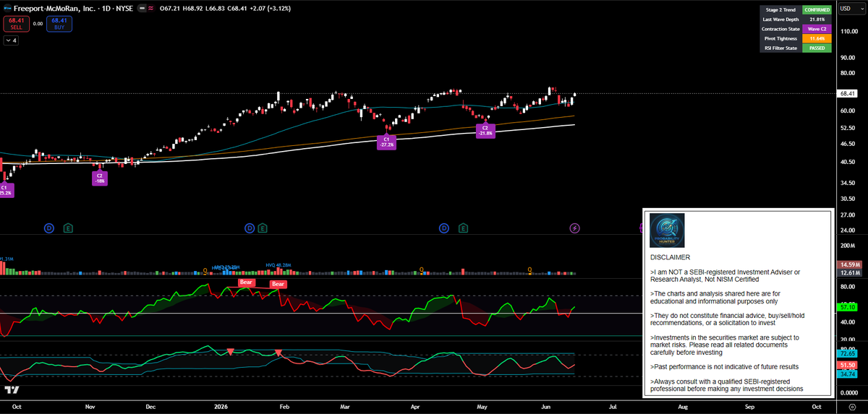
Task: Click the HVQ 48.28M volume label
Action: (x=278, y=265)
